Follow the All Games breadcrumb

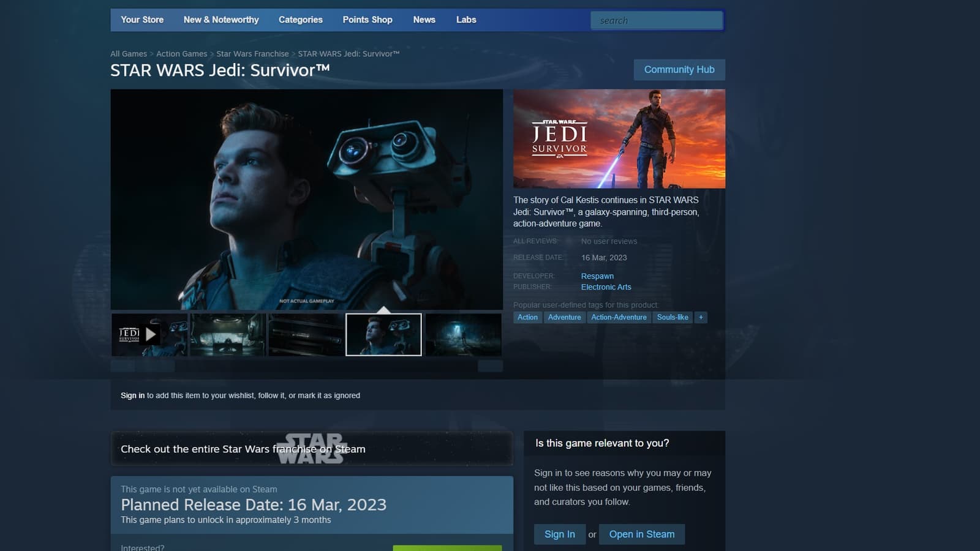[129, 54]
